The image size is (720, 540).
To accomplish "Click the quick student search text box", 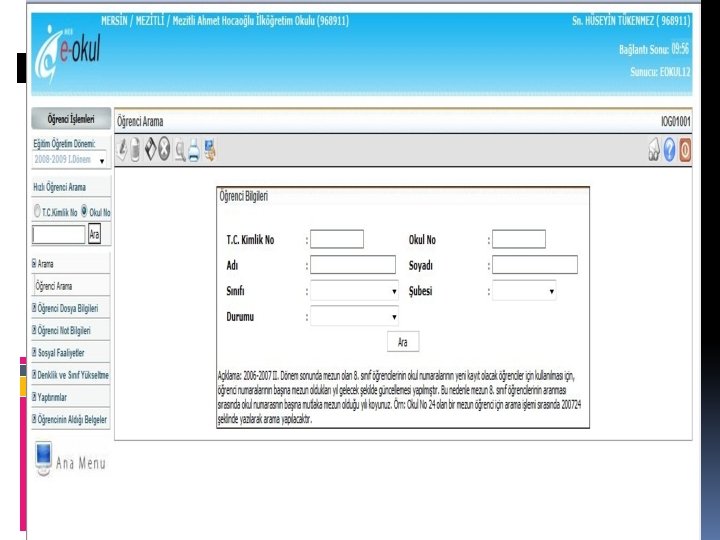I will click(x=59, y=234).
